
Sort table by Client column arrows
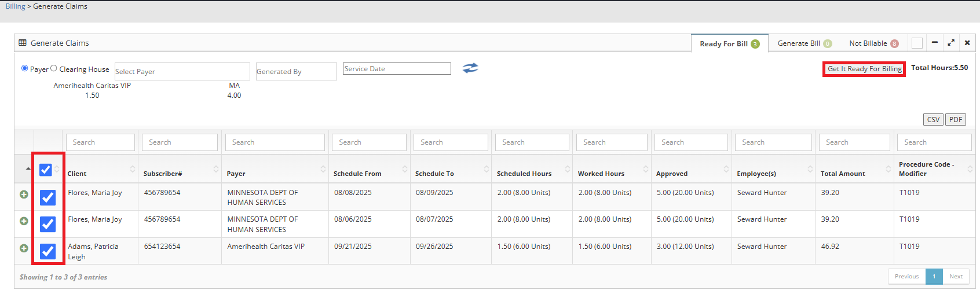132,169
